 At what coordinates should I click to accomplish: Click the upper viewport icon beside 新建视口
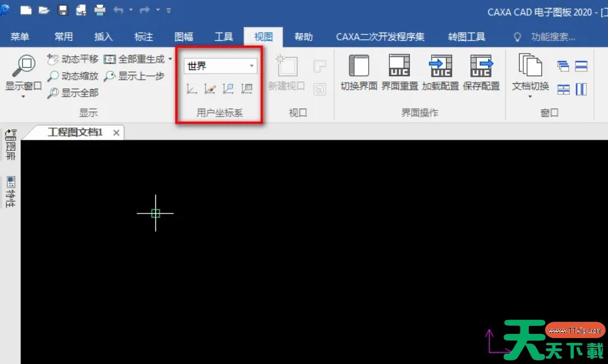click(320, 66)
